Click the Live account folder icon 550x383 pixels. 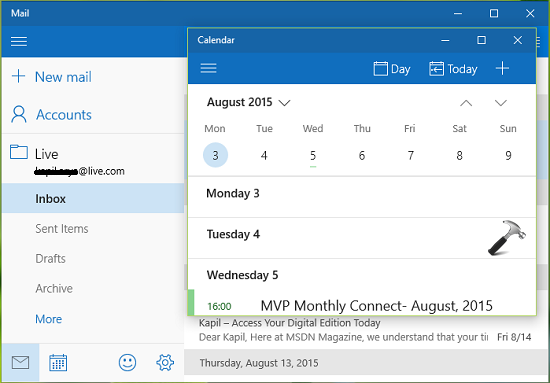tap(19, 152)
